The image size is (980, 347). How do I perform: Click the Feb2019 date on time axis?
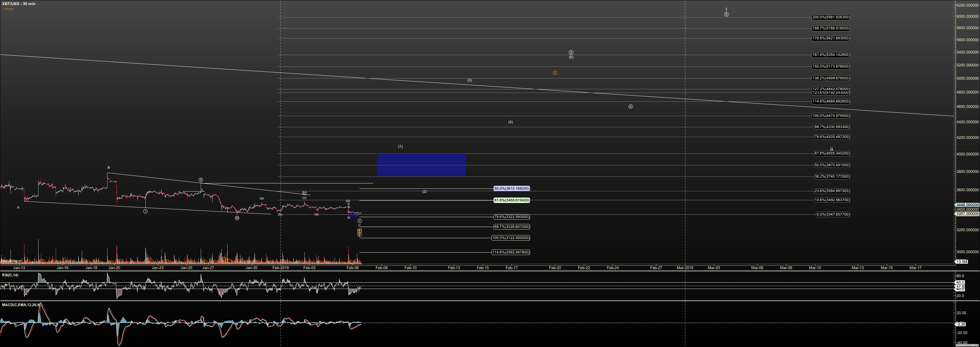click(281, 268)
